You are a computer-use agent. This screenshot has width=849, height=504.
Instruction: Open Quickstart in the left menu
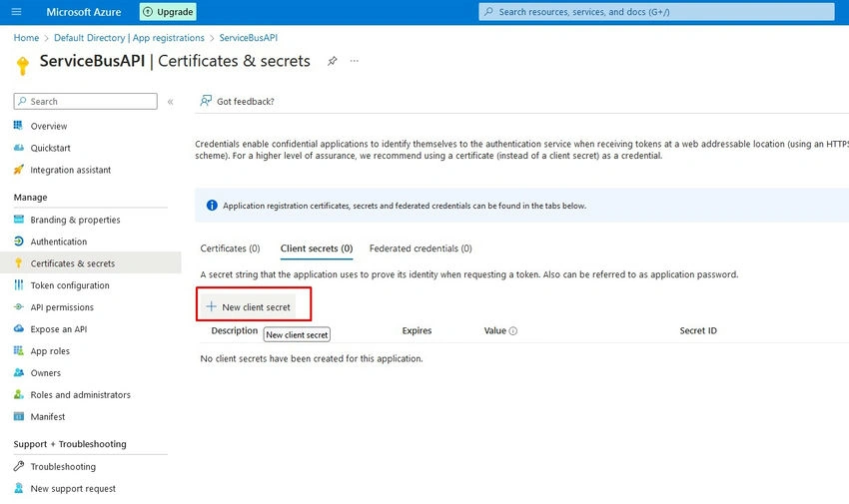tap(50, 148)
